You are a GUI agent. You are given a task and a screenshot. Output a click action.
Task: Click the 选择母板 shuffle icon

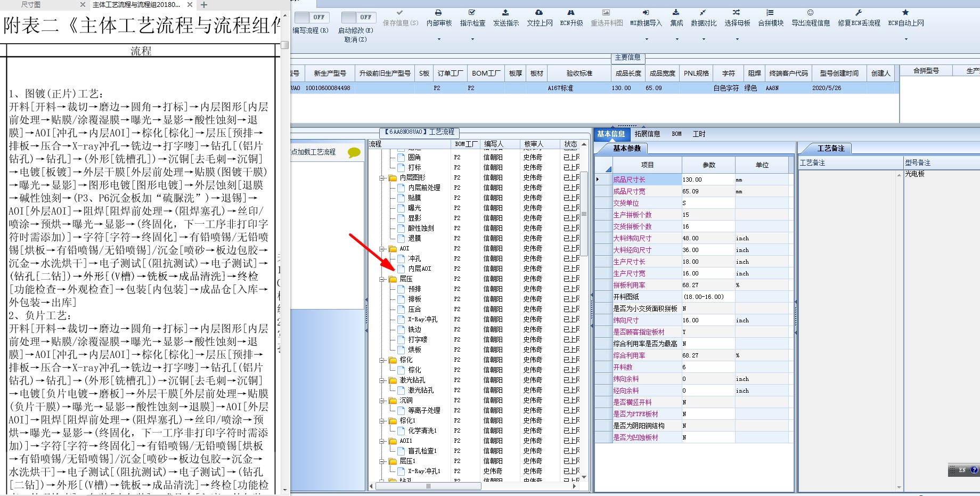click(737, 12)
